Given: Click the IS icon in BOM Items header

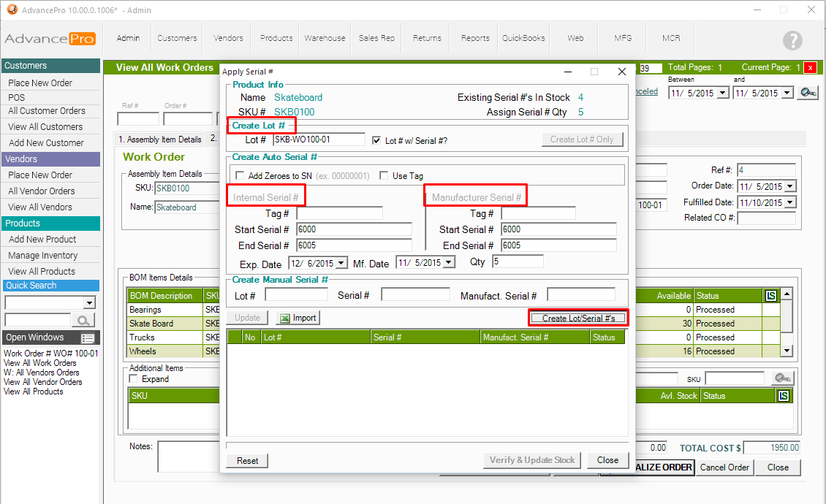Looking at the screenshot, I should pyautogui.click(x=770, y=296).
